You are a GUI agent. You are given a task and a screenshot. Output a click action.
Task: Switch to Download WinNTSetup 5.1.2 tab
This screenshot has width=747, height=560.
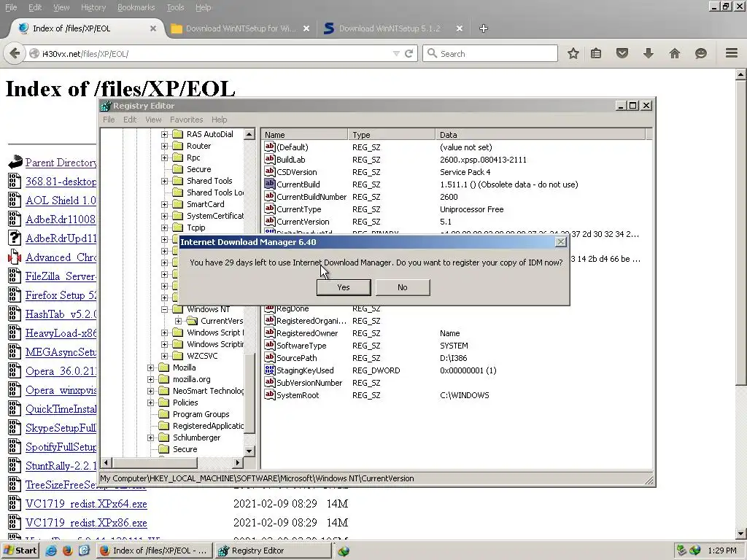point(390,28)
